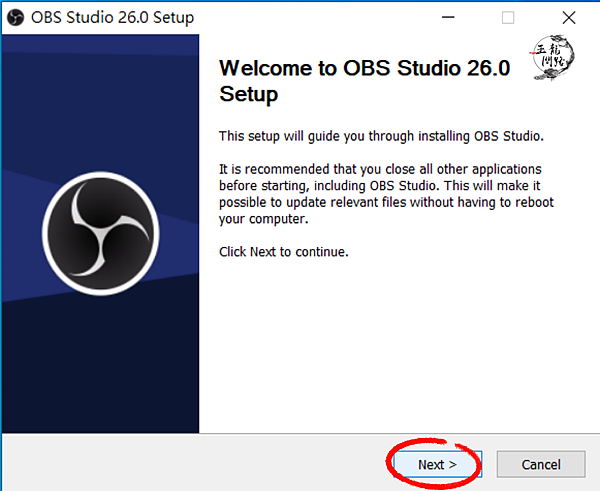Click the "This setup will guide you" sentence
Screen dimensions: 600x491
(x=380, y=135)
